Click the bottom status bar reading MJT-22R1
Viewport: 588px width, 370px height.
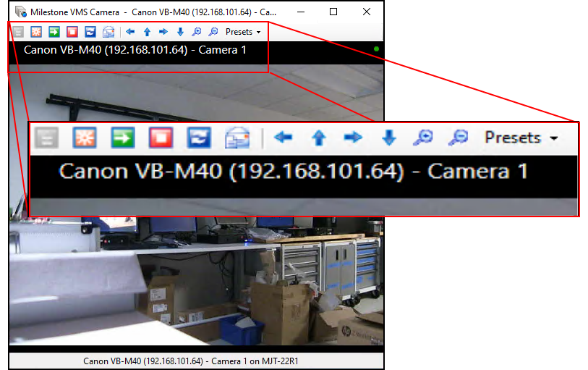[x=196, y=361]
